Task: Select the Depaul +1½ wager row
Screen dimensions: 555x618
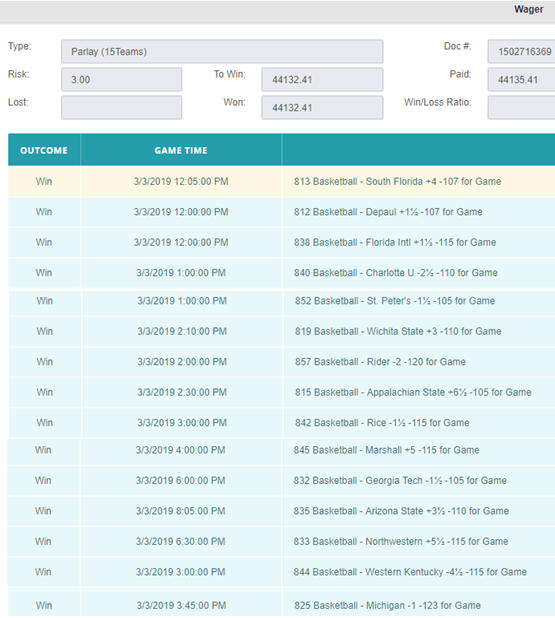Action: [x=281, y=212]
